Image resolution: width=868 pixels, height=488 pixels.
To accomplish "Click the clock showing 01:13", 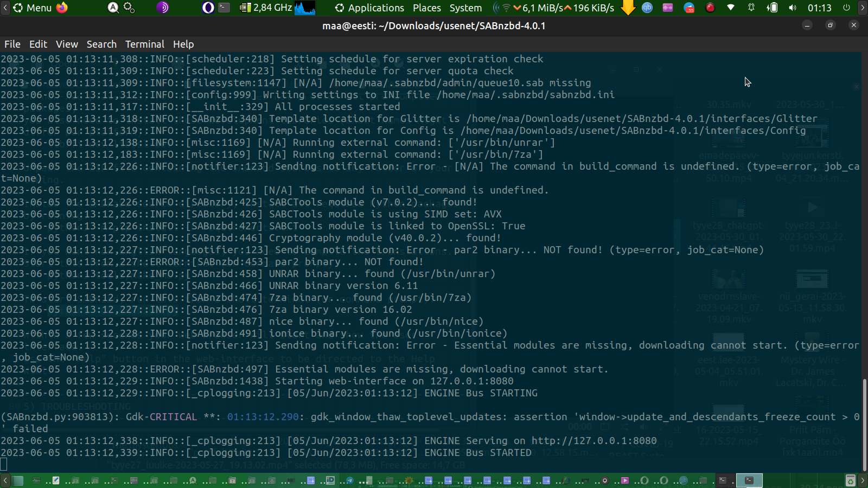I will (x=819, y=8).
